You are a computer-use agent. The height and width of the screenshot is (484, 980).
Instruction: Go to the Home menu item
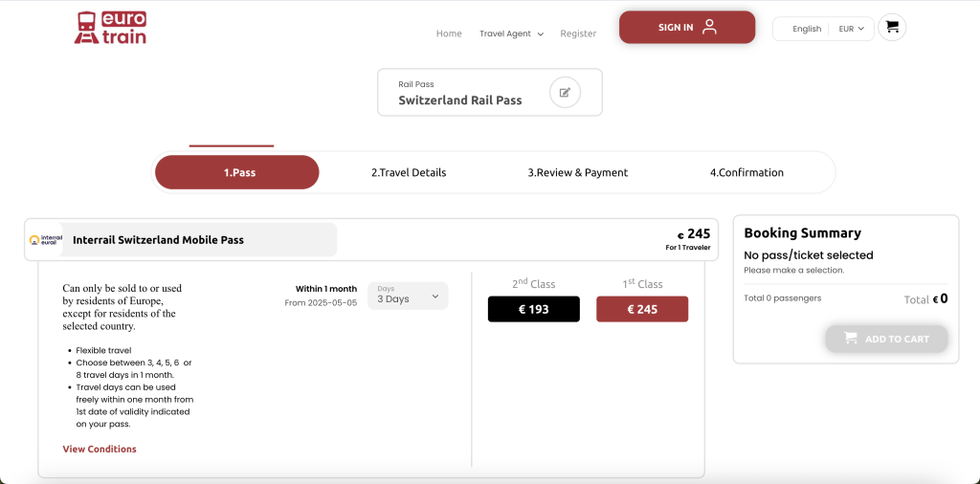449,33
